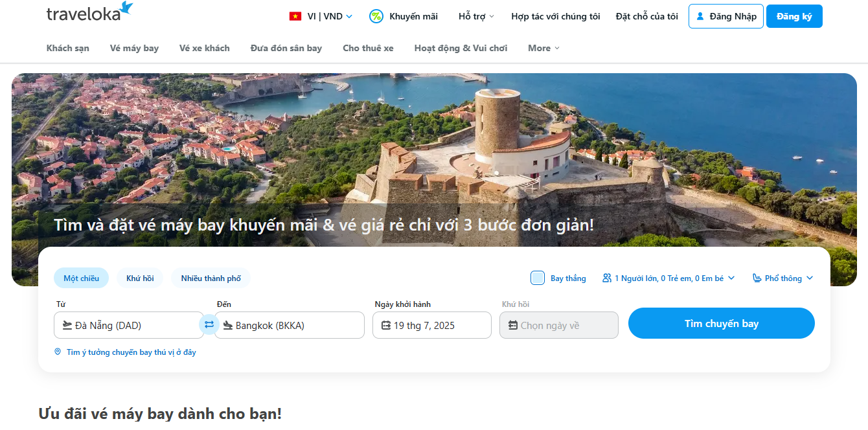The height and width of the screenshot is (430, 868).
Task: Click the Traveloka bird logo
Action: point(126,8)
